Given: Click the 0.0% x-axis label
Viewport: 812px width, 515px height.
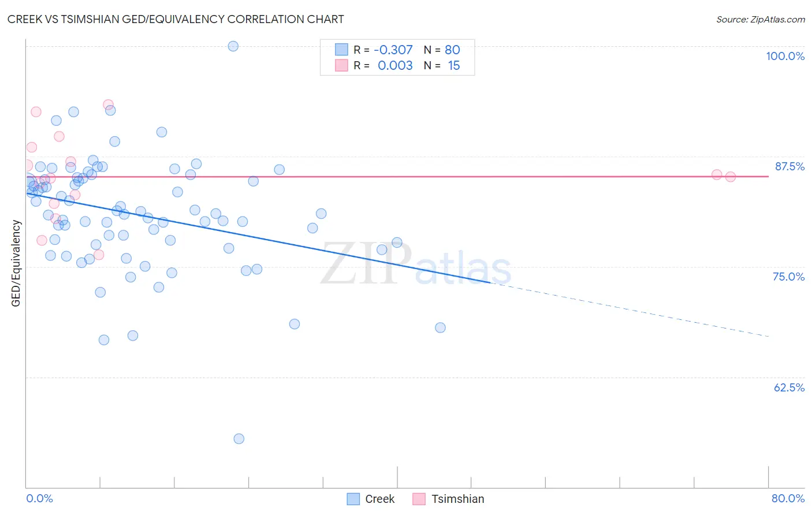Looking at the screenshot, I should (x=40, y=498).
